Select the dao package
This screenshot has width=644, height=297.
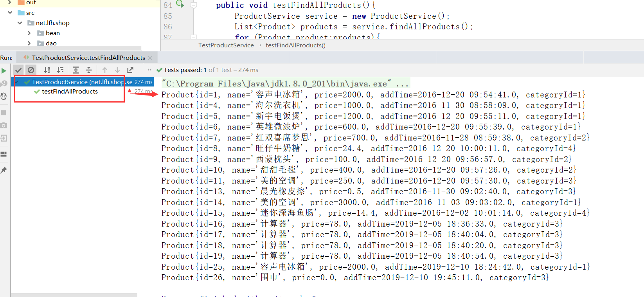point(51,43)
